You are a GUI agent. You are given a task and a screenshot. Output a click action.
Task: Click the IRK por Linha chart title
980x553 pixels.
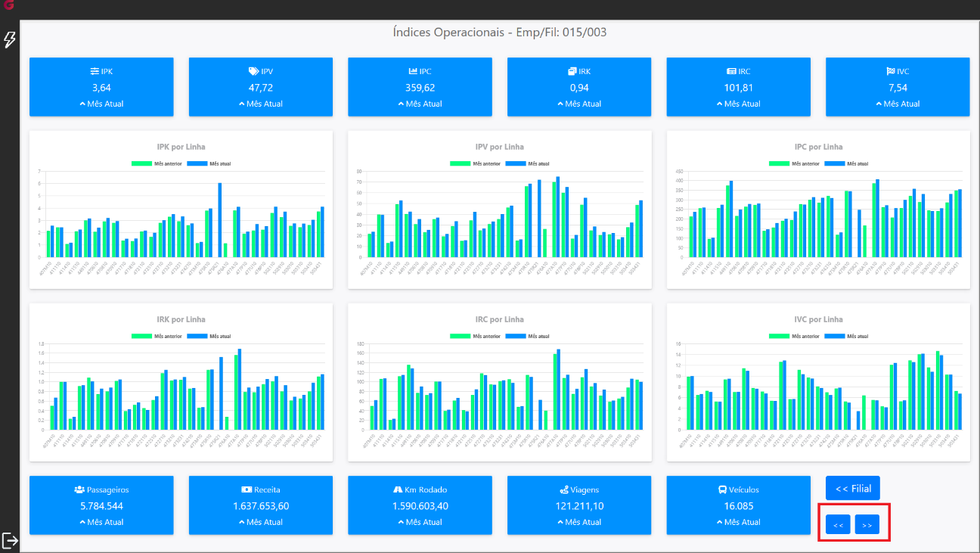[x=181, y=319]
